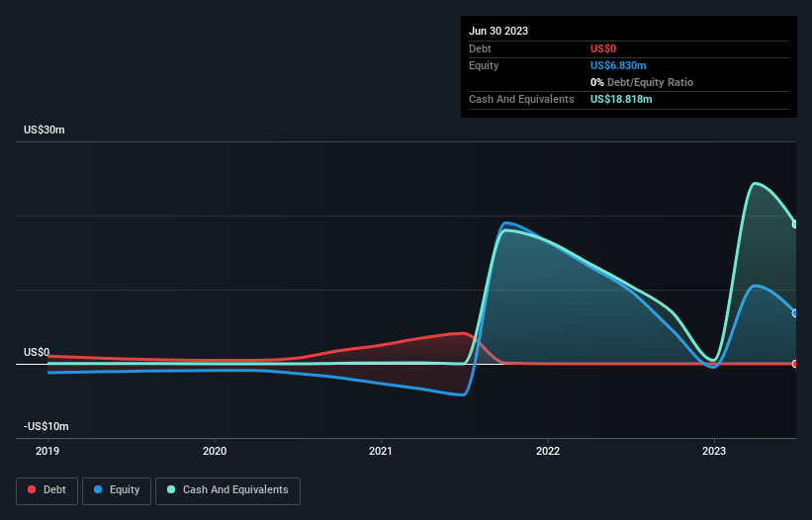Click the red Debt legend dot
This screenshot has width=812, height=520.
[x=32, y=489]
